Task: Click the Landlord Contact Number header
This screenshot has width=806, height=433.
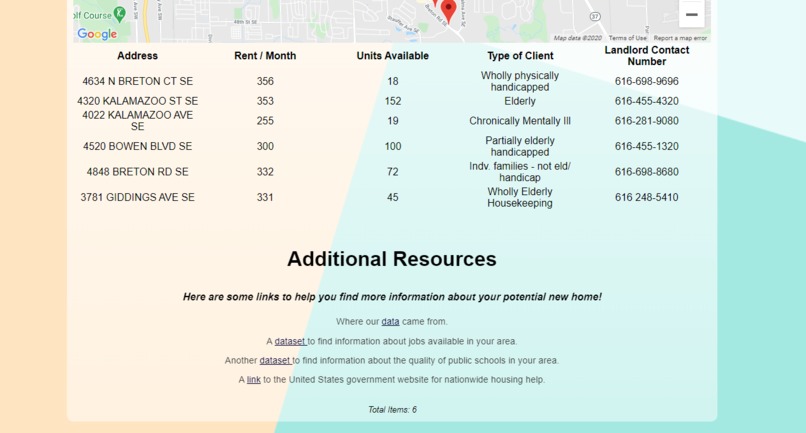Action: [647, 56]
